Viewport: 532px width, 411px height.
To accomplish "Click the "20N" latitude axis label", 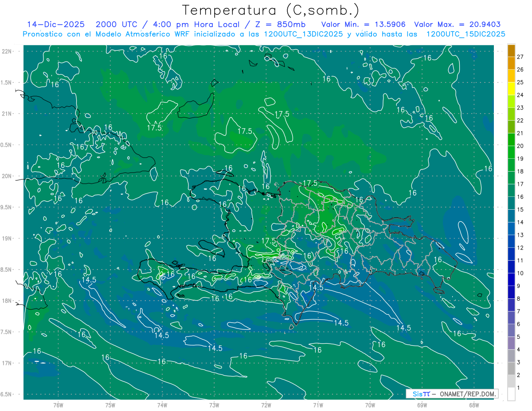I will [x=7, y=176].
